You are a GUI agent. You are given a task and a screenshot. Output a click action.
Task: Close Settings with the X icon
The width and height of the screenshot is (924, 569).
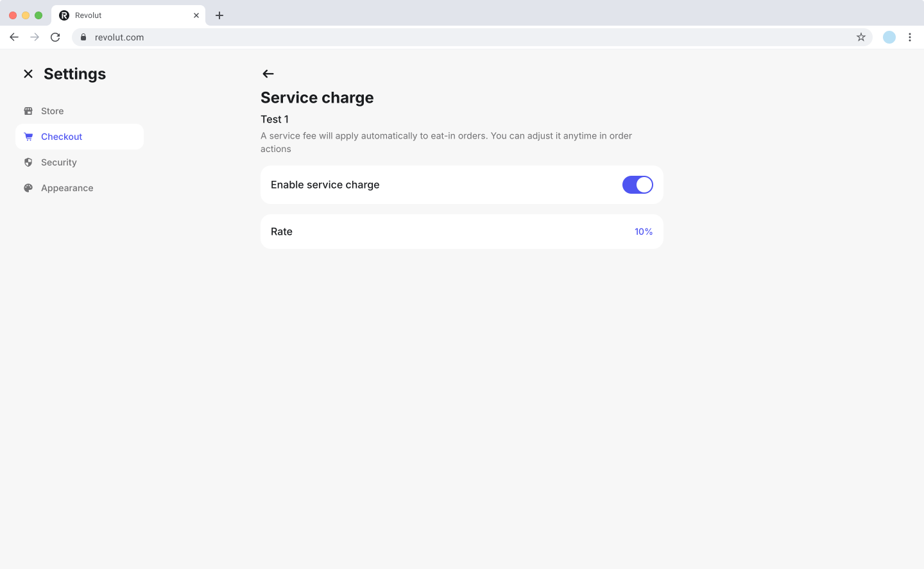[x=28, y=74]
